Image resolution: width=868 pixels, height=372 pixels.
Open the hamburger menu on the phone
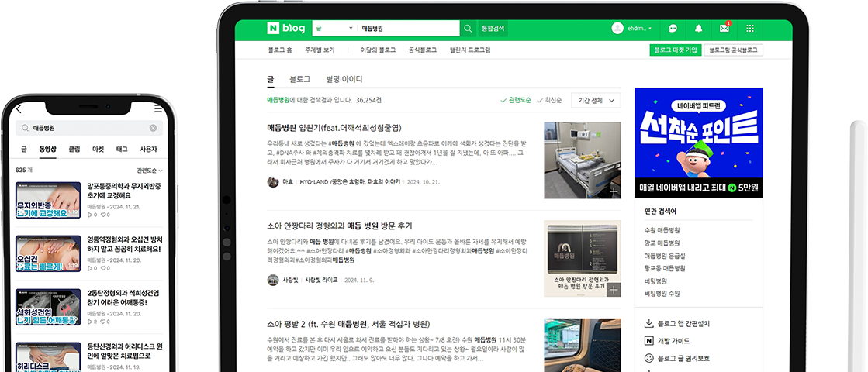[x=158, y=109]
